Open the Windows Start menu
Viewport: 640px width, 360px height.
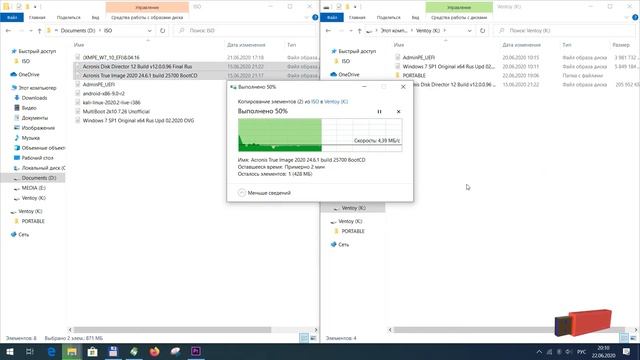click(x=10, y=351)
